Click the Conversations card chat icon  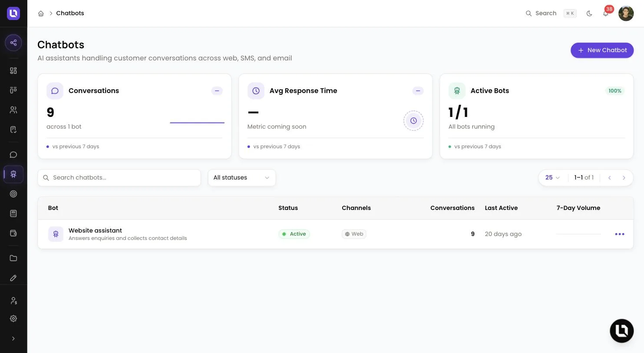(55, 91)
